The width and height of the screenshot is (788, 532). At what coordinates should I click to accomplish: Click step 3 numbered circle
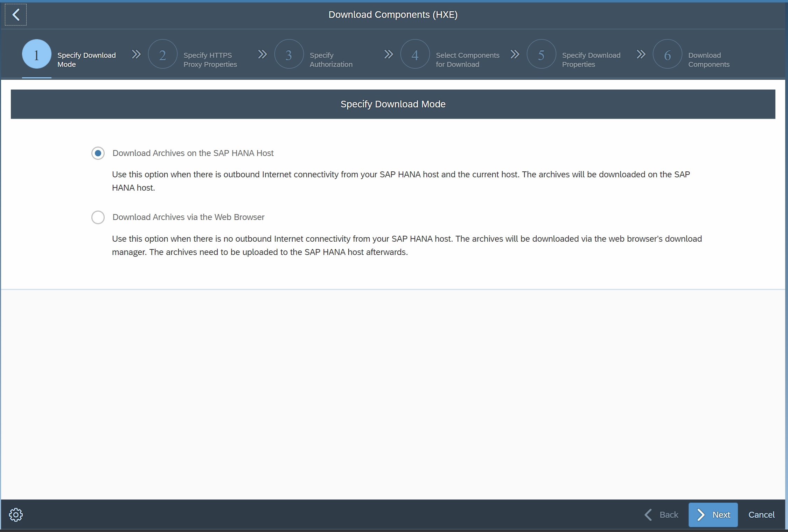(289, 54)
